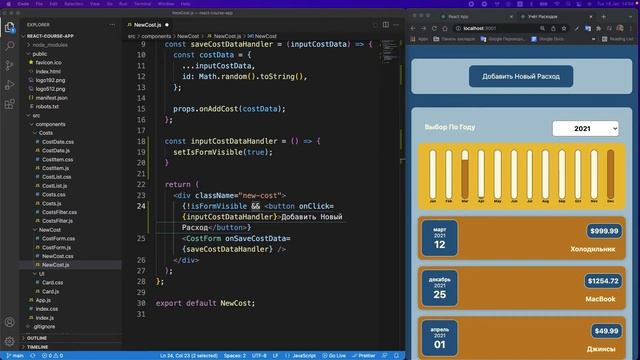The image size is (640, 360).
Task: Open the Terminal menu in menu bar
Action: [142, 4]
